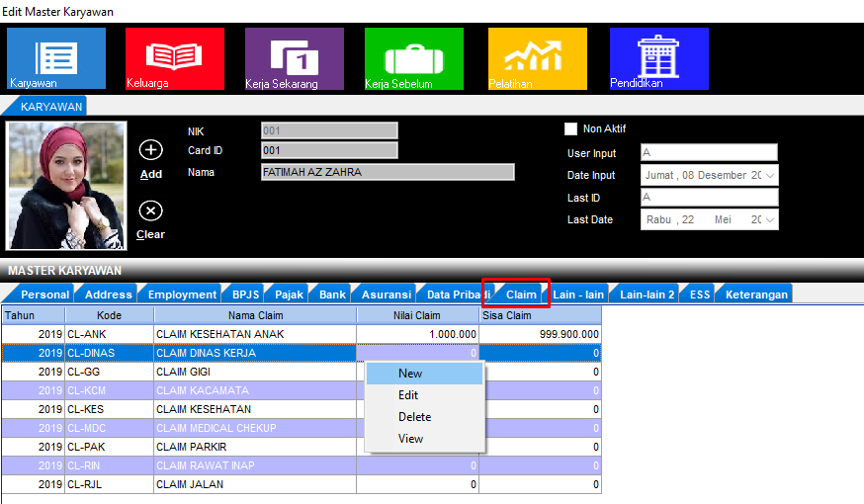Viewport: 864px width, 504px height.
Task: Click the Clear X circle icon
Action: coord(150,210)
